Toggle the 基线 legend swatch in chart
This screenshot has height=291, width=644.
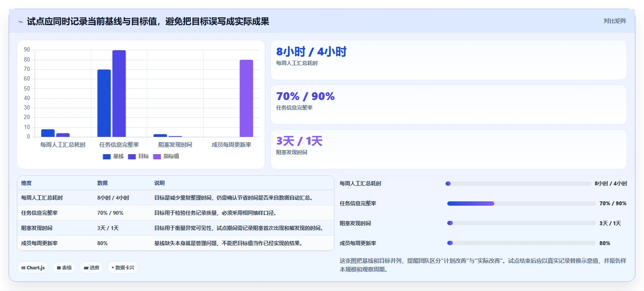click(107, 156)
